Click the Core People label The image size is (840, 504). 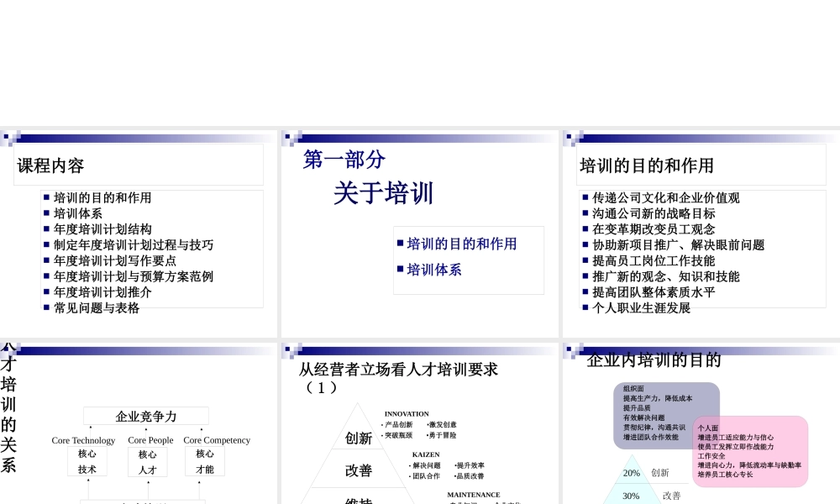pyautogui.click(x=150, y=440)
